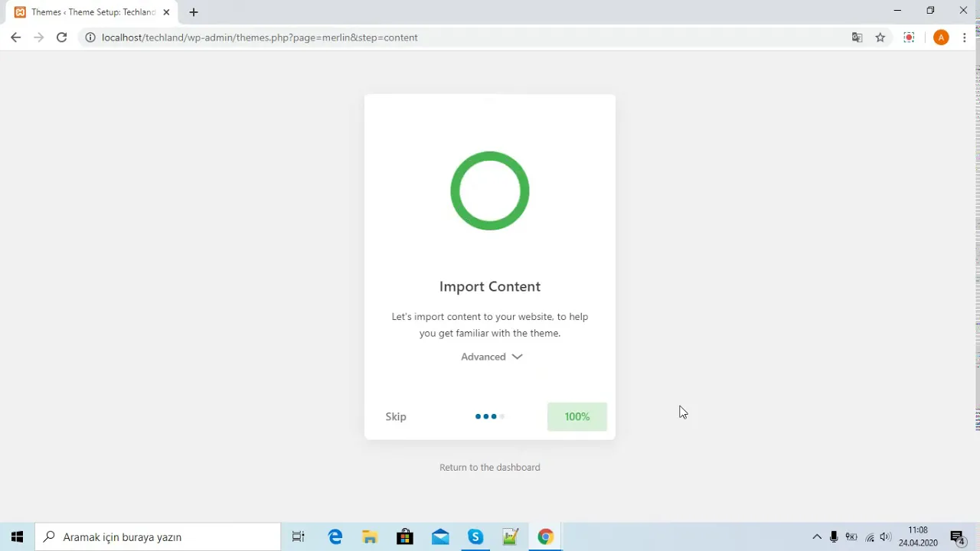The image size is (980, 551).
Task: Launch Microsoft Edge from the taskbar
Action: tap(335, 537)
